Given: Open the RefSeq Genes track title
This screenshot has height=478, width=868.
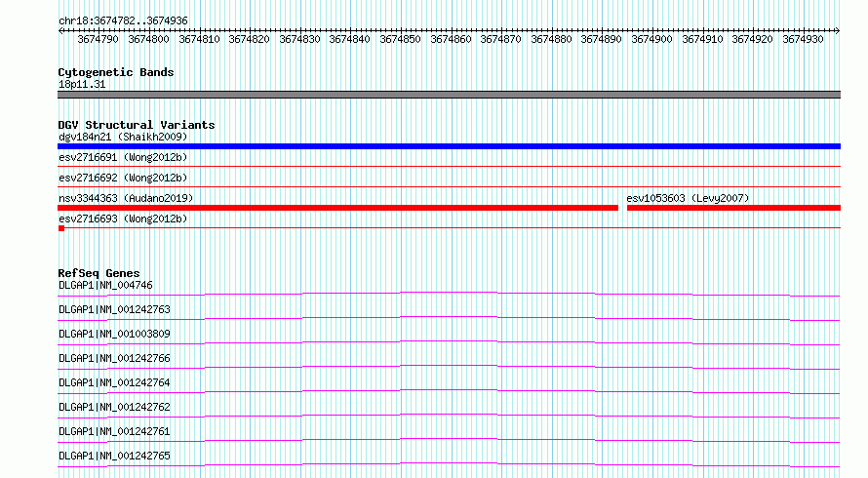Looking at the screenshot, I should (x=99, y=273).
